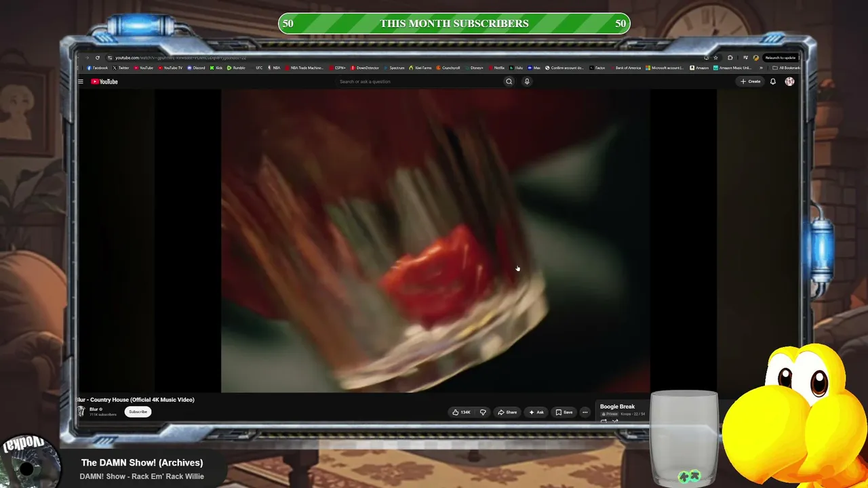Open the Create menu on YouTube
The height and width of the screenshot is (488, 868).
751,81
